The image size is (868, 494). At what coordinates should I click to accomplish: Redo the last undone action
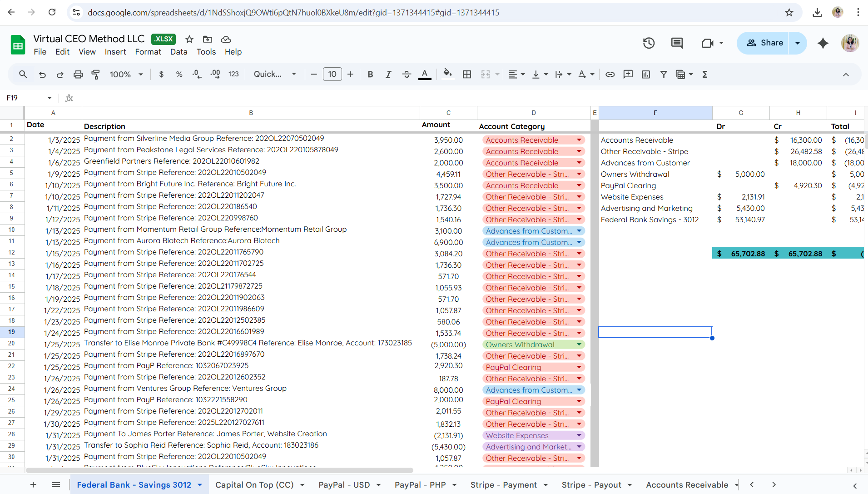click(x=60, y=74)
